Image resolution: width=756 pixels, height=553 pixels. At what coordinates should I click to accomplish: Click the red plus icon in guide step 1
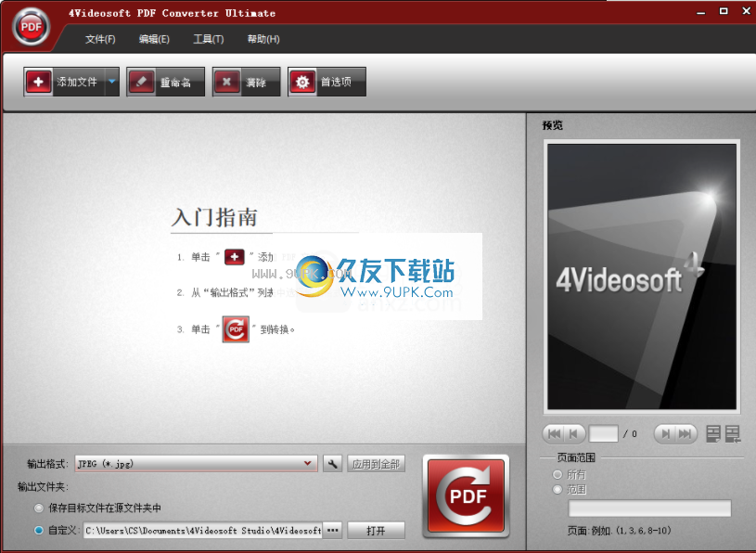click(x=235, y=257)
